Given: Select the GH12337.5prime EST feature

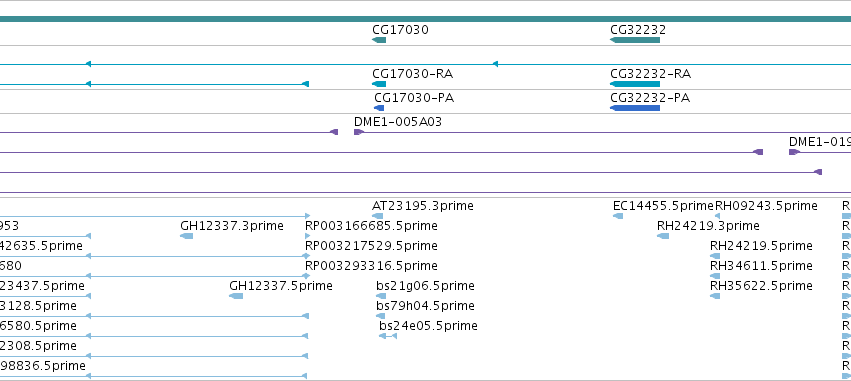Looking at the screenshot, I should coord(236,296).
